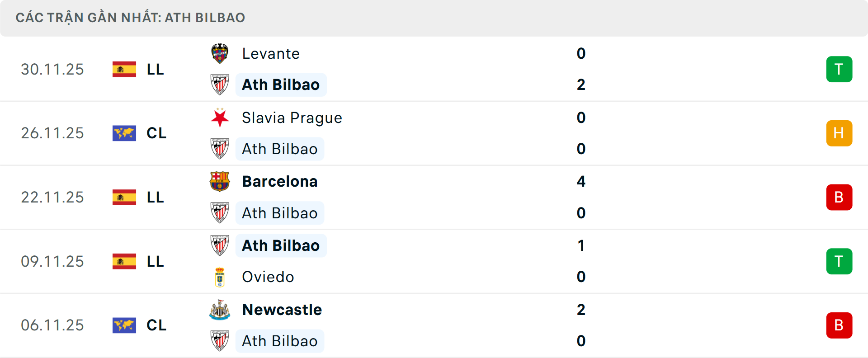Select the Slavia Prague red star logo
This screenshot has width=868, height=358.
[x=220, y=118]
